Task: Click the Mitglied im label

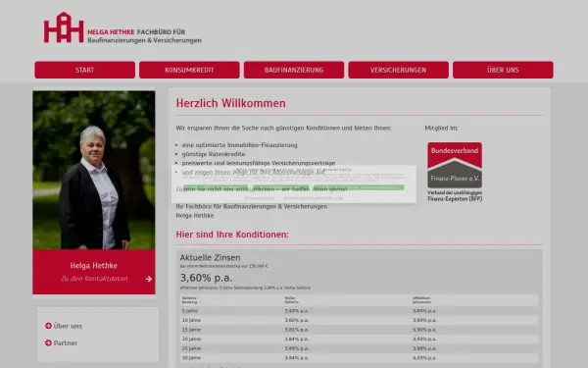Action: click(x=441, y=128)
